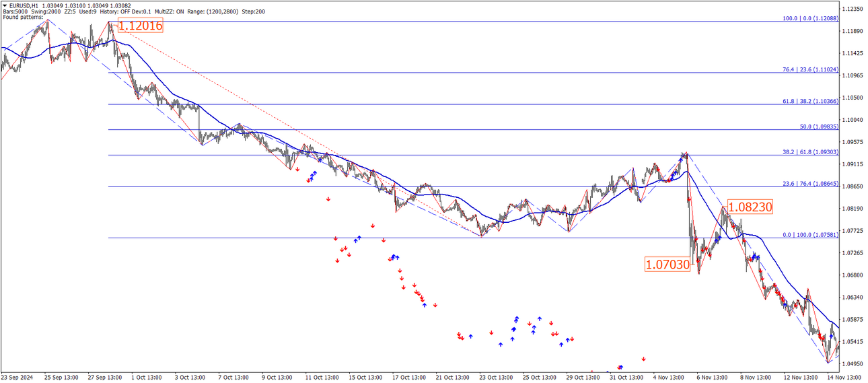Click the 4 Nov 13:00 time axis label
This screenshot has width=868, height=383.
[x=669, y=378]
